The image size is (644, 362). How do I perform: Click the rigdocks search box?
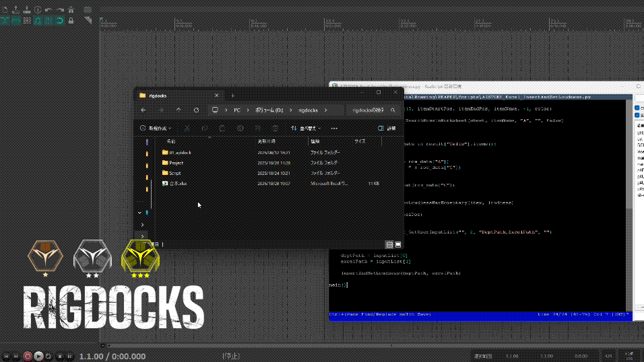pos(373,110)
